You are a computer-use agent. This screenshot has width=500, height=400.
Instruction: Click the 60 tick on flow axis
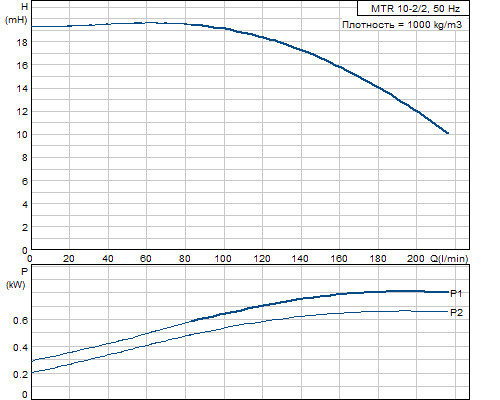click(146, 258)
